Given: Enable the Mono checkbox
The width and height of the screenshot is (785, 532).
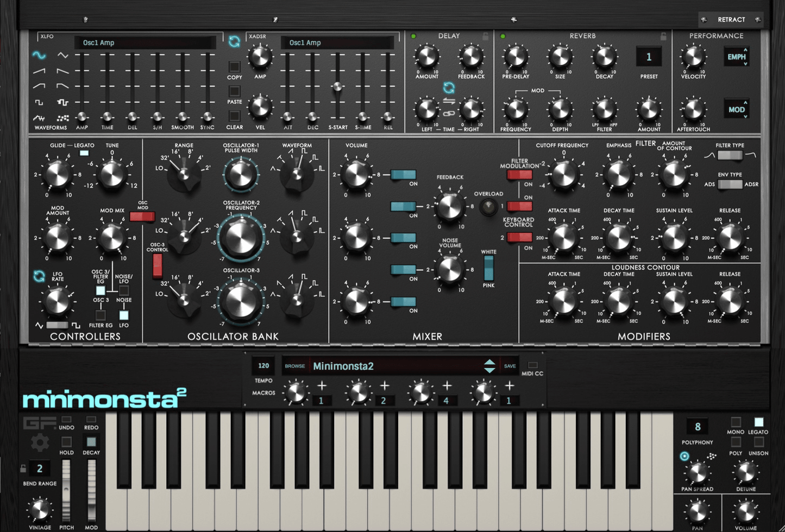Looking at the screenshot, I should click(736, 422).
